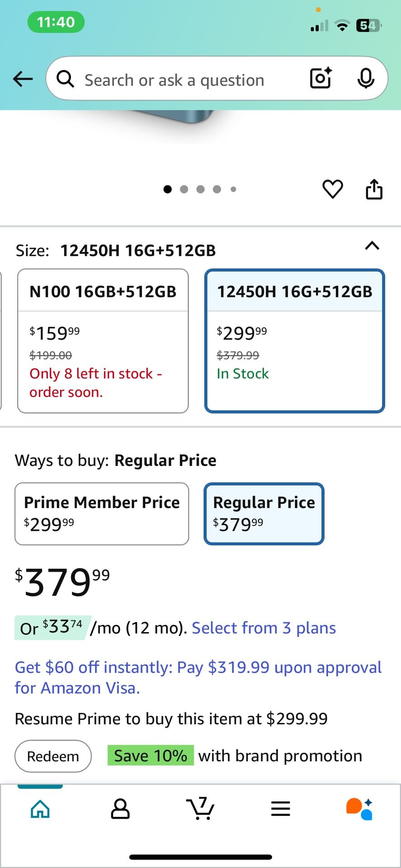Tap the share icon
This screenshot has height=868, width=401.
click(374, 189)
